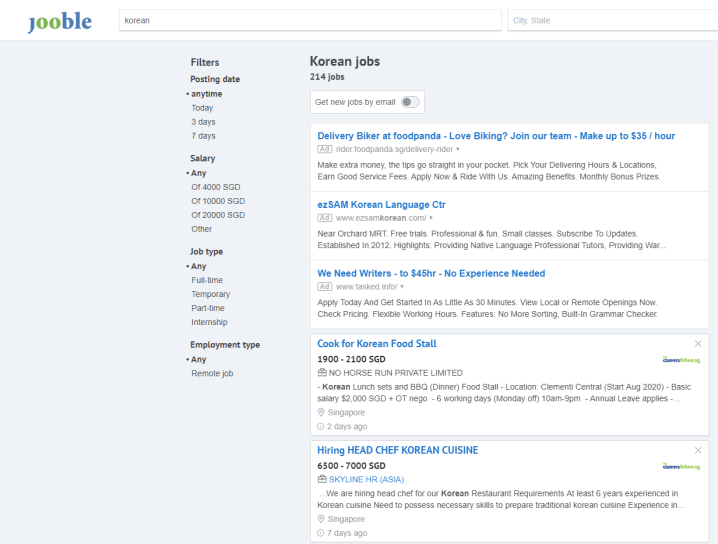Select Any under Employment type
The width and height of the screenshot is (718, 544).
199,359
